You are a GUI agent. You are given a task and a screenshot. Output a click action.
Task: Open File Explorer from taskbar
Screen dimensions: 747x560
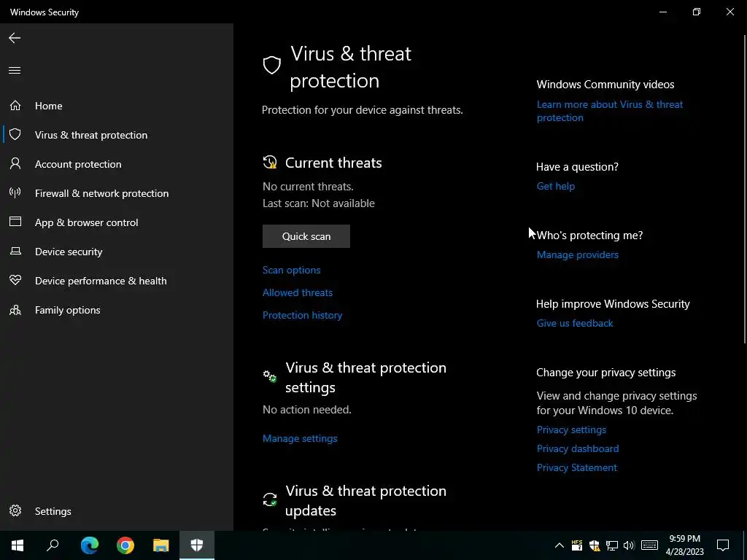tap(161, 545)
